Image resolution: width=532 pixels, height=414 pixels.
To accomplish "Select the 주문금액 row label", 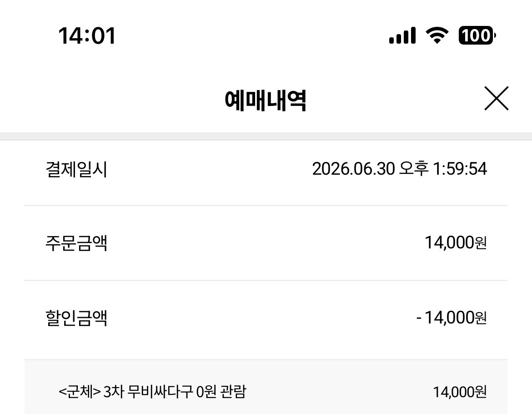I will click(76, 243).
